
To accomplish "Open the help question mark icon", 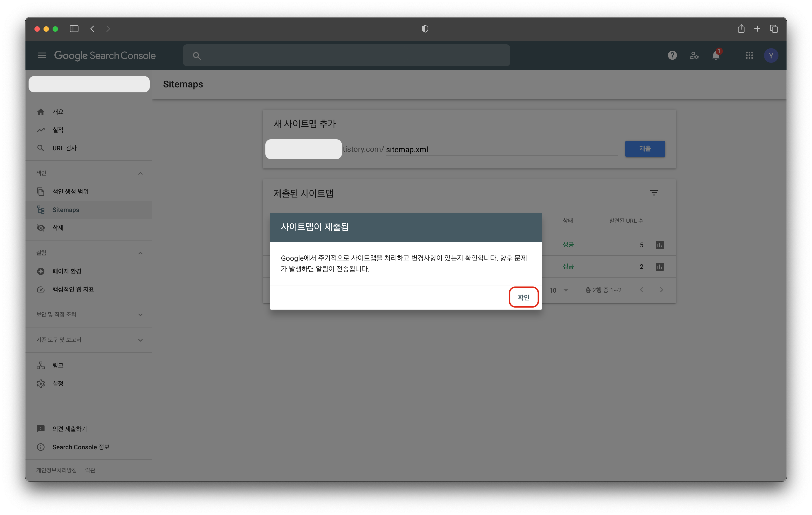I will coord(672,55).
